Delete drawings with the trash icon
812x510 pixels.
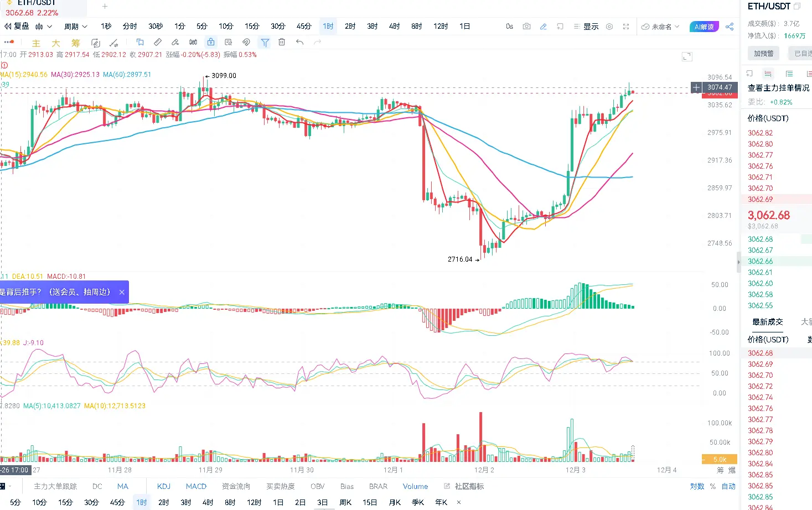[x=282, y=42]
